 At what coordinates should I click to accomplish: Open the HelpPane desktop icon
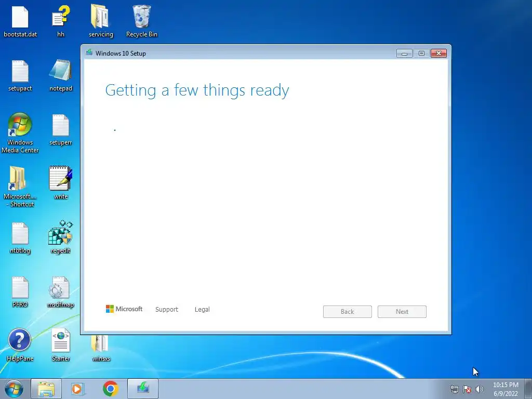coord(20,345)
